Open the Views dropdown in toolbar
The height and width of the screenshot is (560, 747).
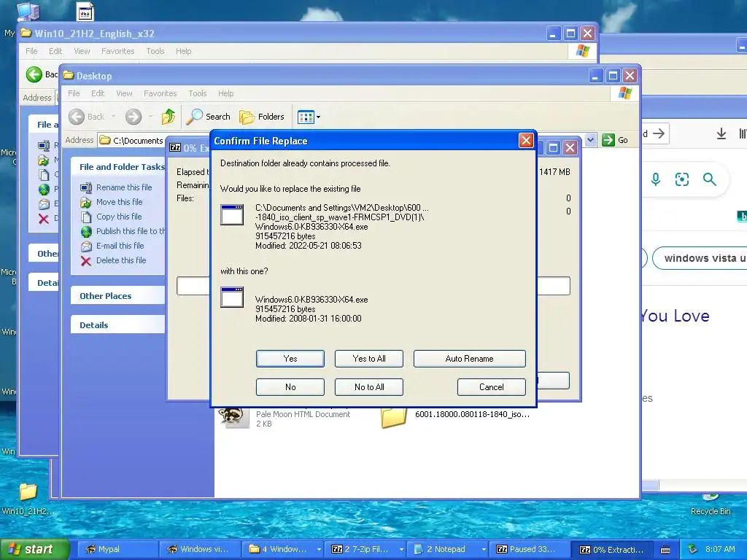pyautogui.click(x=309, y=117)
